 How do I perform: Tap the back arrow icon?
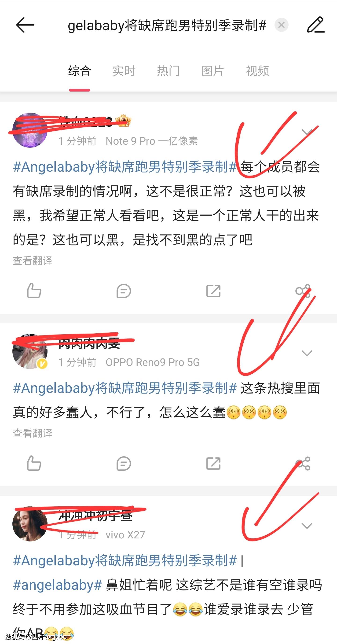coord(25,25)
